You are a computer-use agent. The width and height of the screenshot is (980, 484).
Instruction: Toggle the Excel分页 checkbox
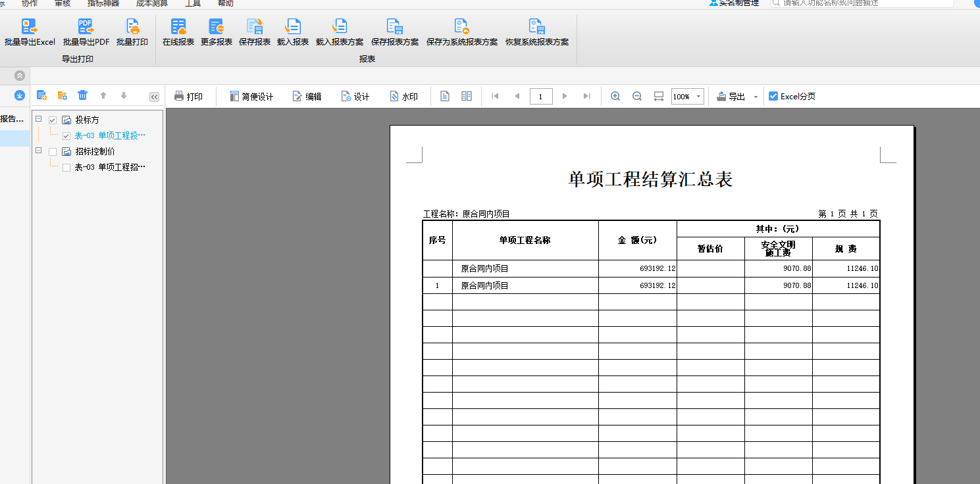773,96
